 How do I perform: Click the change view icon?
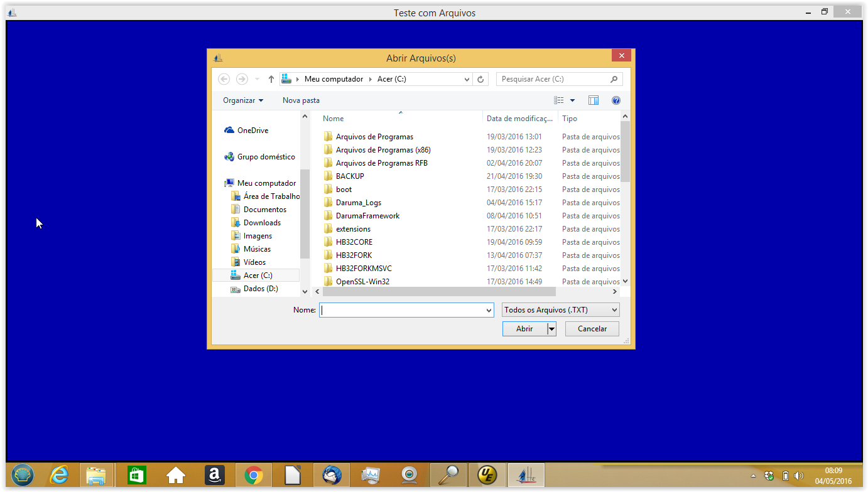click(x=558, y=100)
